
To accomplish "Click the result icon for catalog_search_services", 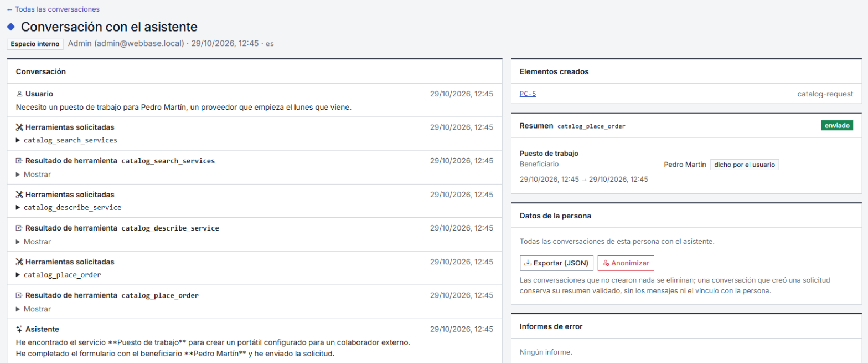I will coord(19,161).
